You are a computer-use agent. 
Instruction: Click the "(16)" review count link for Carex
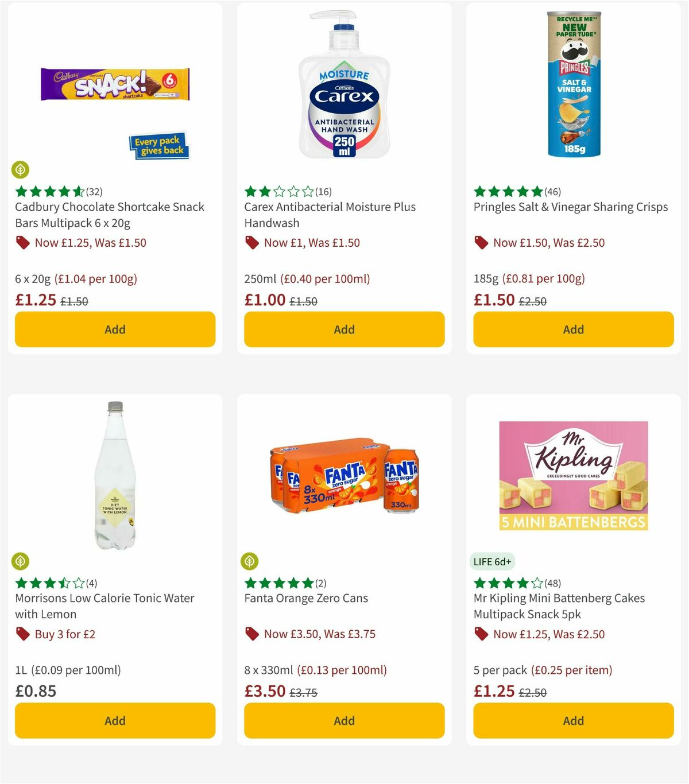(322, 191)
